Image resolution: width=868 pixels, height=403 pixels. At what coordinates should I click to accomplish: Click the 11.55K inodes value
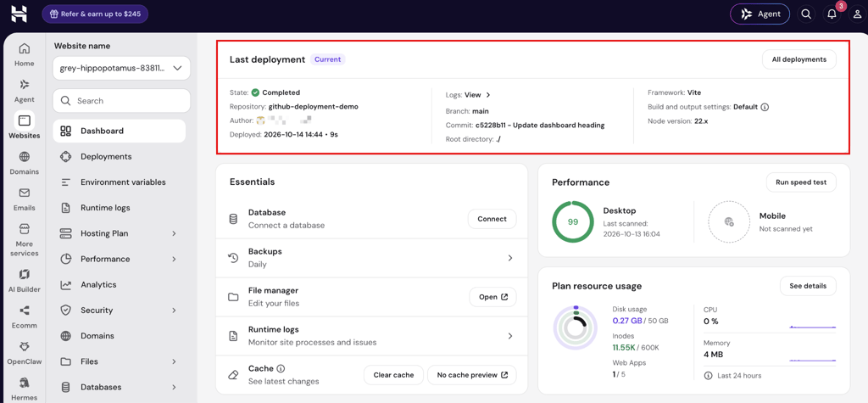tap(625, 348)
